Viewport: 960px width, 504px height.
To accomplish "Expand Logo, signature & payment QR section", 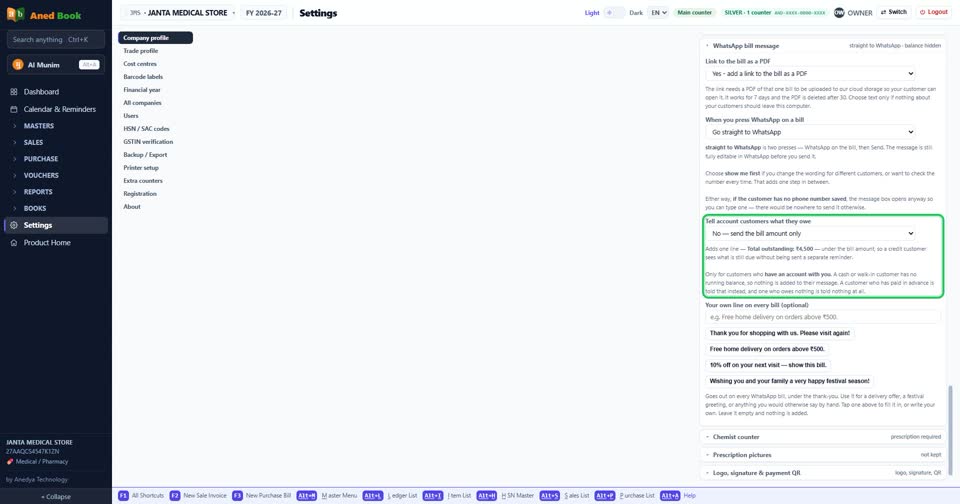I will pyautogui.click(x=823, y=473).
